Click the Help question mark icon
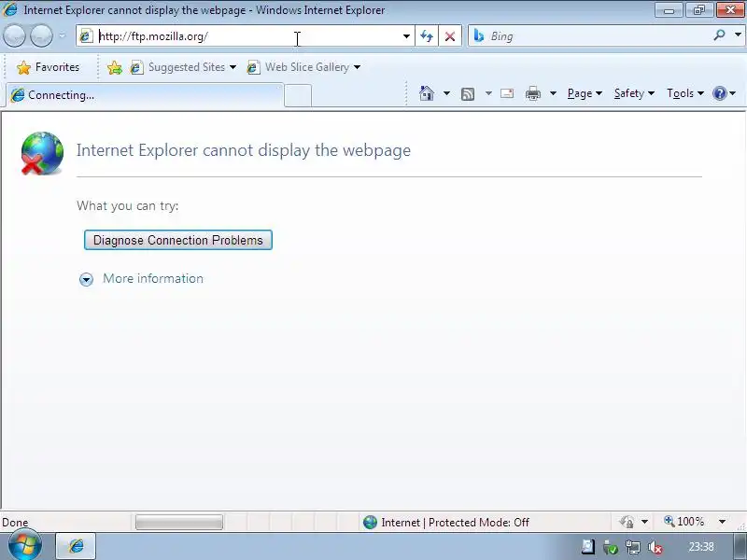Viewport: 747px width, 560px height. (x=719, y=93)
